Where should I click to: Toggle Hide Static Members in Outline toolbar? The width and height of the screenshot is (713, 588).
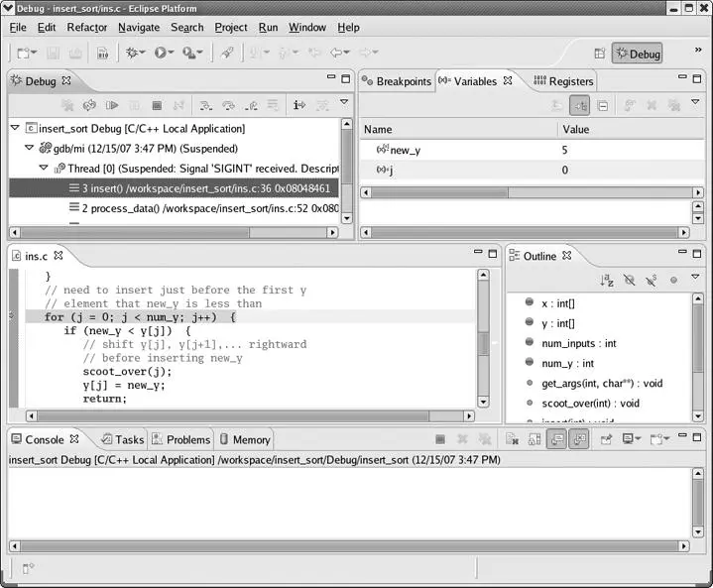(x=651, y=281)
